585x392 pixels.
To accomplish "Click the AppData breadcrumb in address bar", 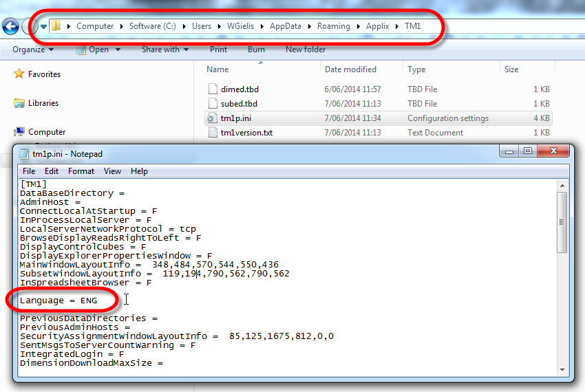I will 285,26.
